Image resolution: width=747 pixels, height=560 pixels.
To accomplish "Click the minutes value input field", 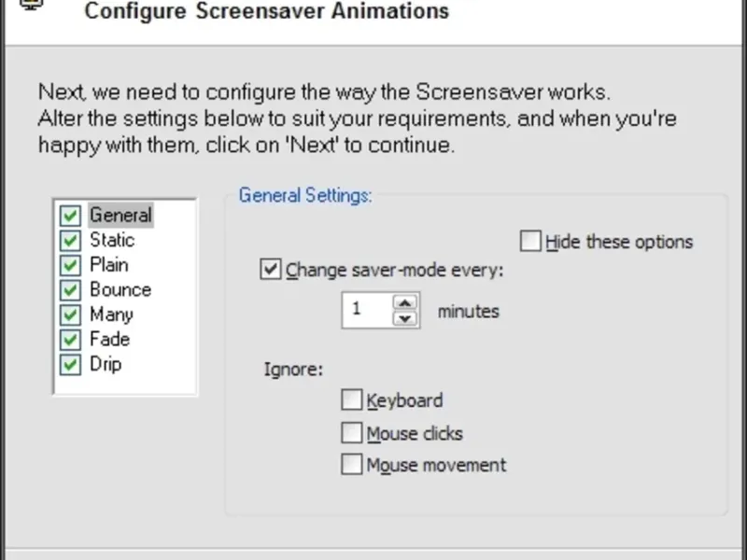I will tap(366, 310).
